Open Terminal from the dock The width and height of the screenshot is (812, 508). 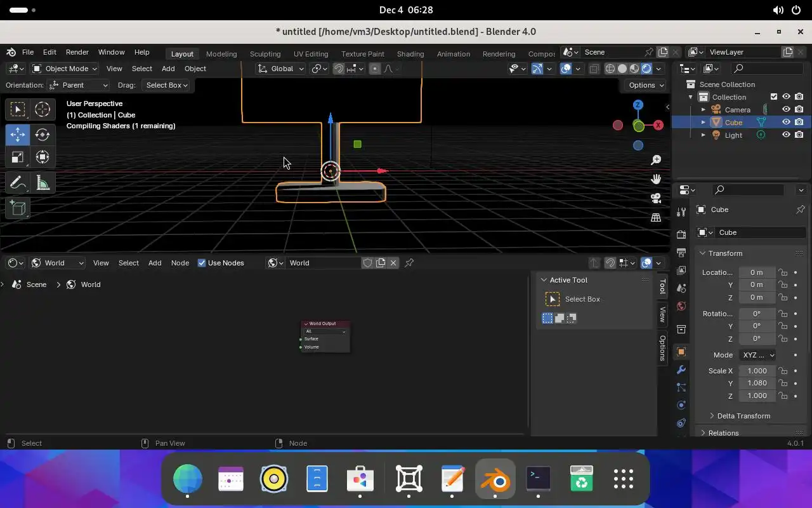[539, 478]
